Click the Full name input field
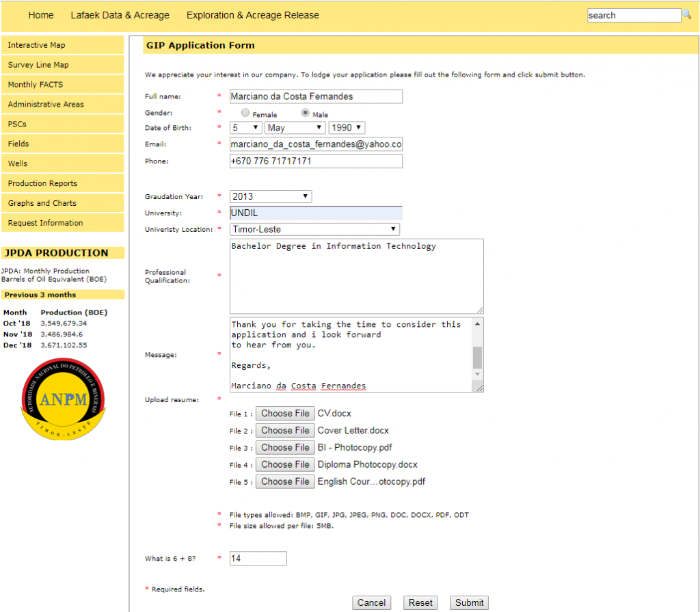The width and height of the screenshot is (700, 612). [316, 96]
